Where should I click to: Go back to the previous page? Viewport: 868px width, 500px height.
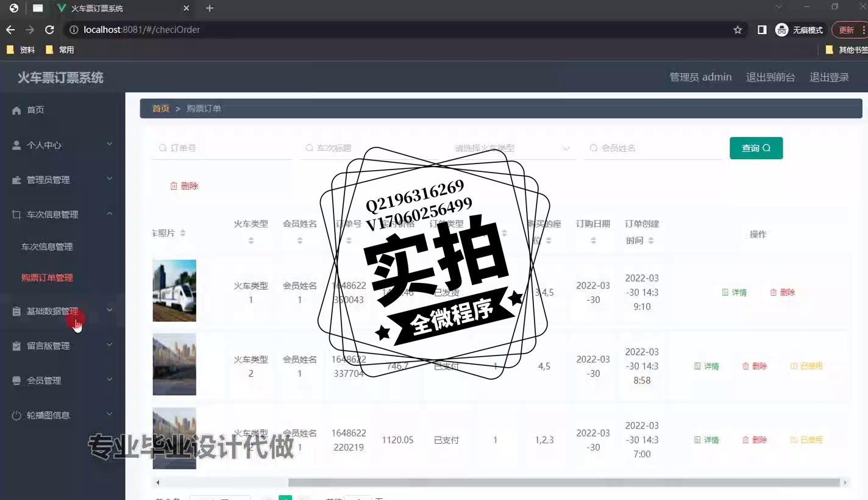tap(10, 29)
